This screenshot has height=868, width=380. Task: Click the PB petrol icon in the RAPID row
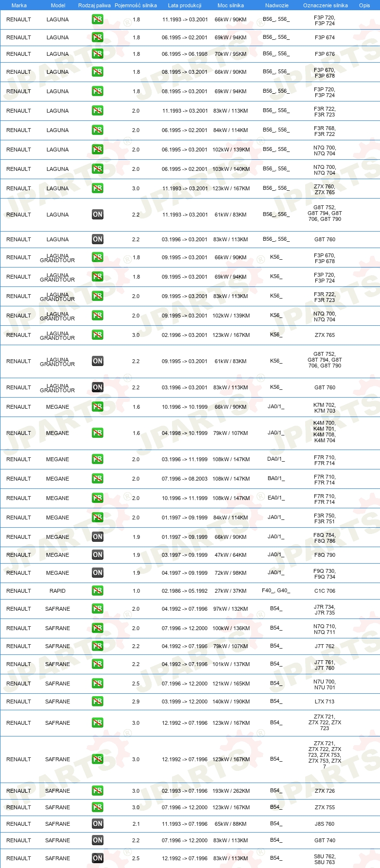(98, 591)
